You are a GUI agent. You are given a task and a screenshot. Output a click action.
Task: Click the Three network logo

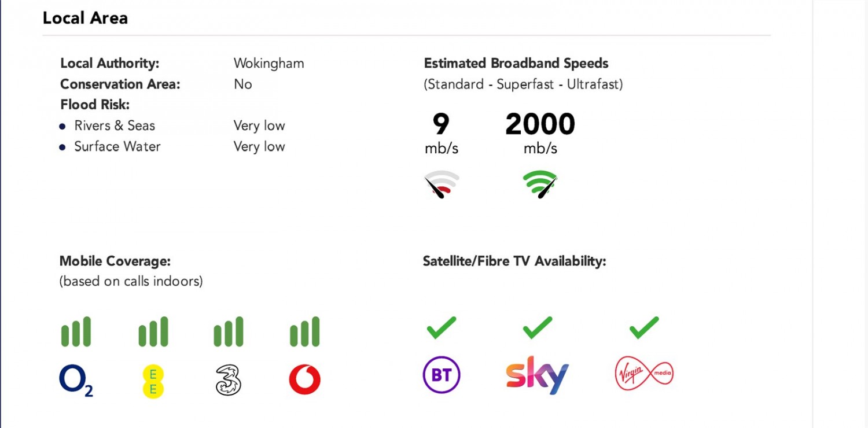point(228,380)
